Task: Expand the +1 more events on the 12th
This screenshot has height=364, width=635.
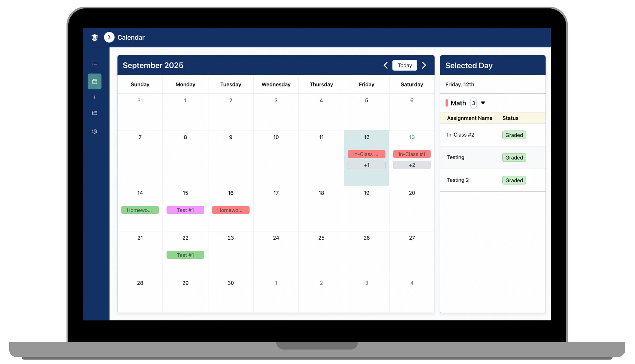Action: (366, 165)
